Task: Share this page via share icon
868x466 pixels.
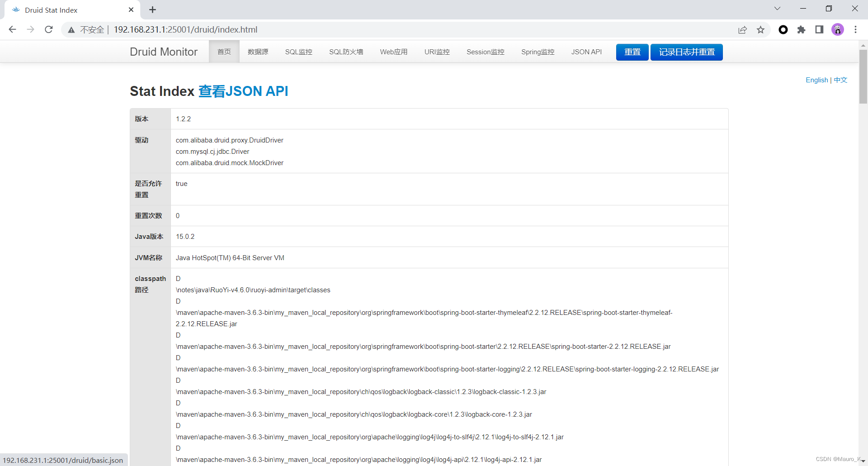Action: tap(742, 30)
